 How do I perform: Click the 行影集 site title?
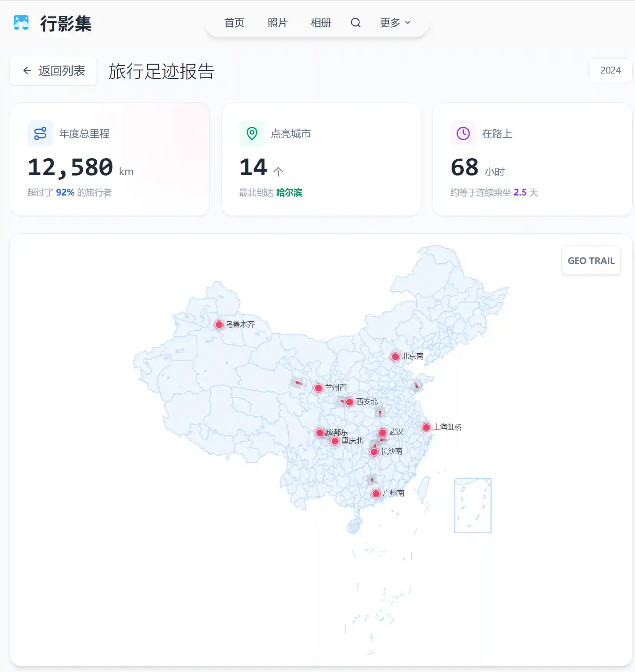(x=66, y=23)
